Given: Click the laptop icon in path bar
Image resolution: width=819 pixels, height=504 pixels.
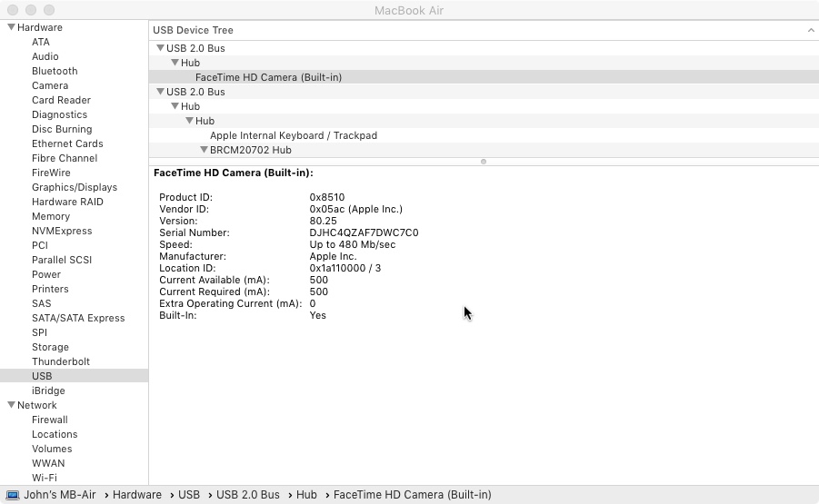Looking at the screenshot, I should pos(13,495).
